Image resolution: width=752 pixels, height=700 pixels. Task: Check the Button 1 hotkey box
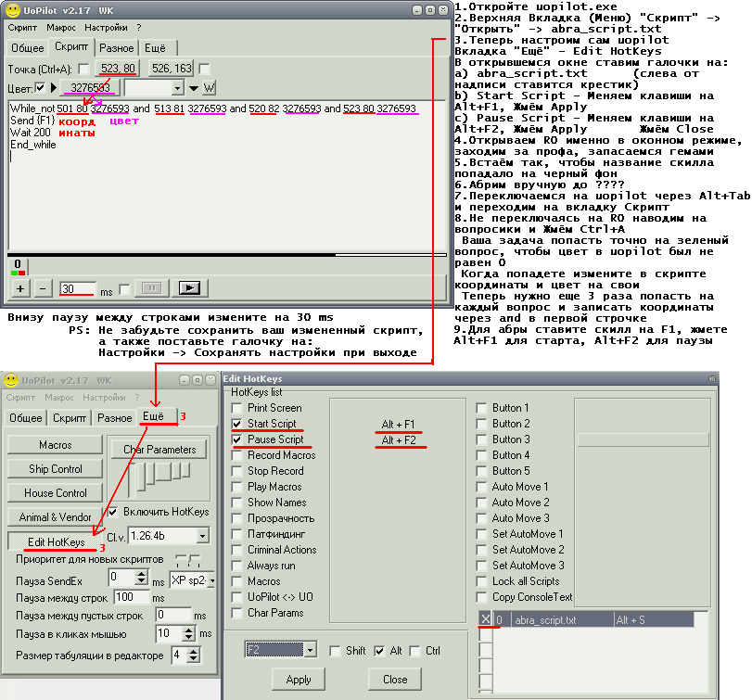pos(481,408)
